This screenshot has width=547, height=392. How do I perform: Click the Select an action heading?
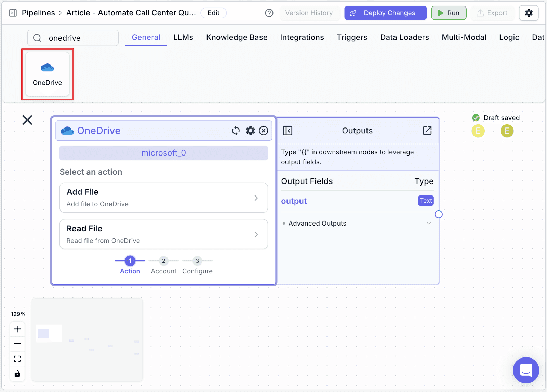click(x=91, y=172)
